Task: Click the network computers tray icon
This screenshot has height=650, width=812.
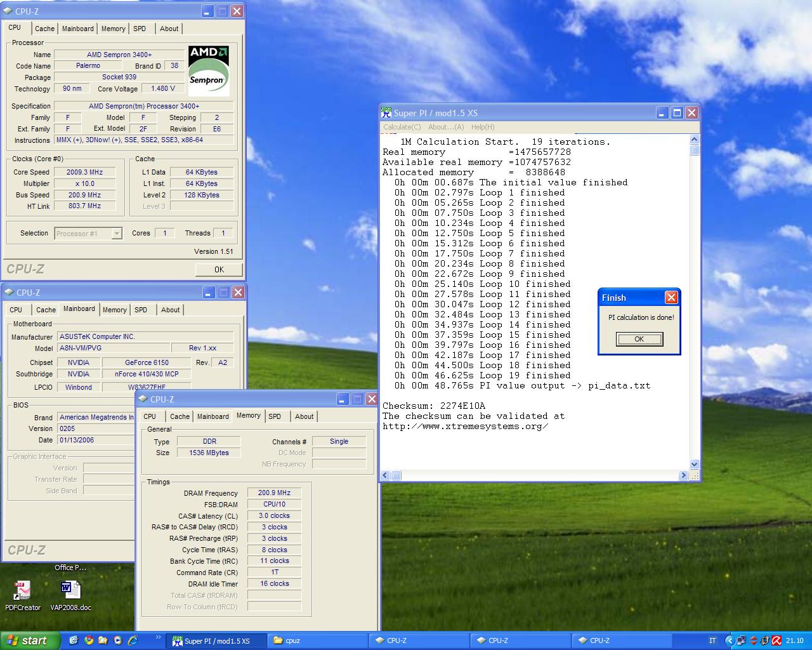Action: [742, 640]
